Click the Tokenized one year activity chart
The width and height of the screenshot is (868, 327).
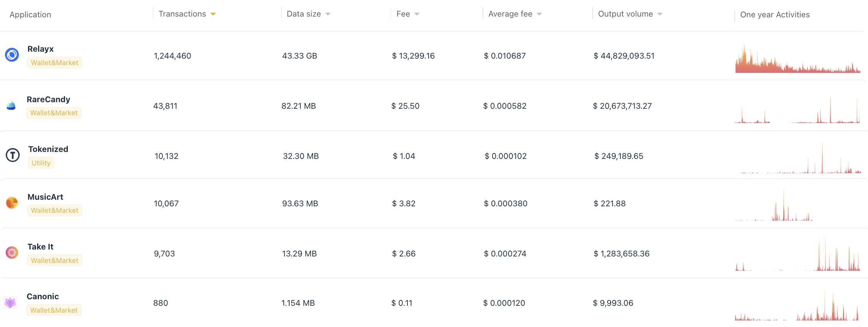click(x=800, y=158)
